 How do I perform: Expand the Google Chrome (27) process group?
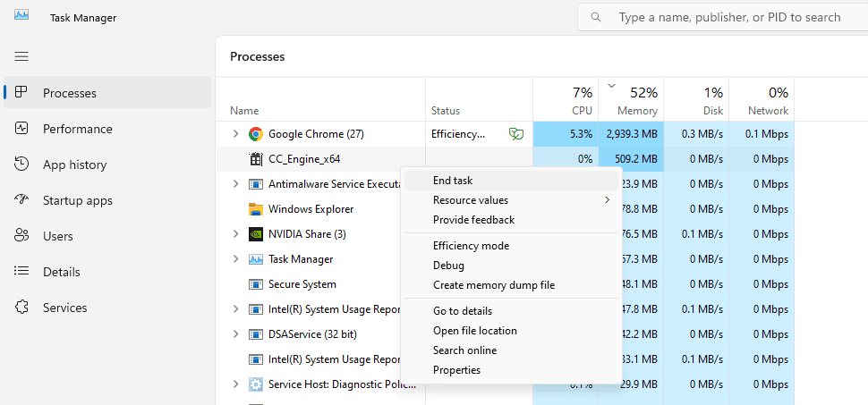pos(236,134)
